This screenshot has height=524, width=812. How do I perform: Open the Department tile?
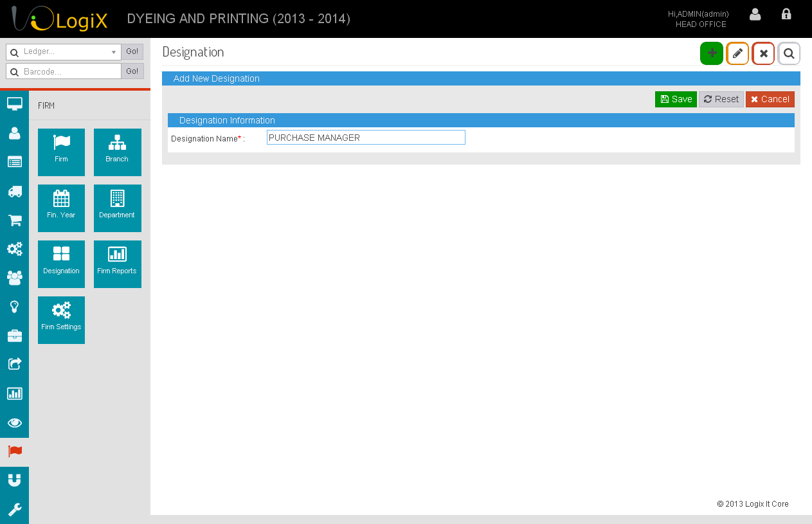[x=117, y=208]
